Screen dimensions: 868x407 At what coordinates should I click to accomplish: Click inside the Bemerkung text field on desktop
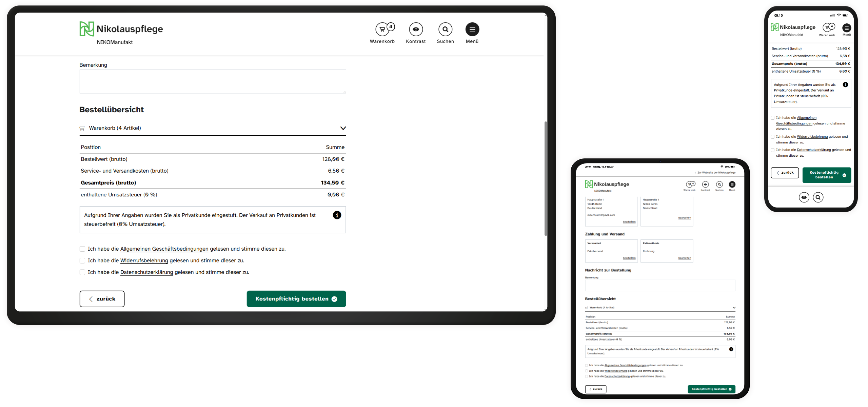click(213, 81)
